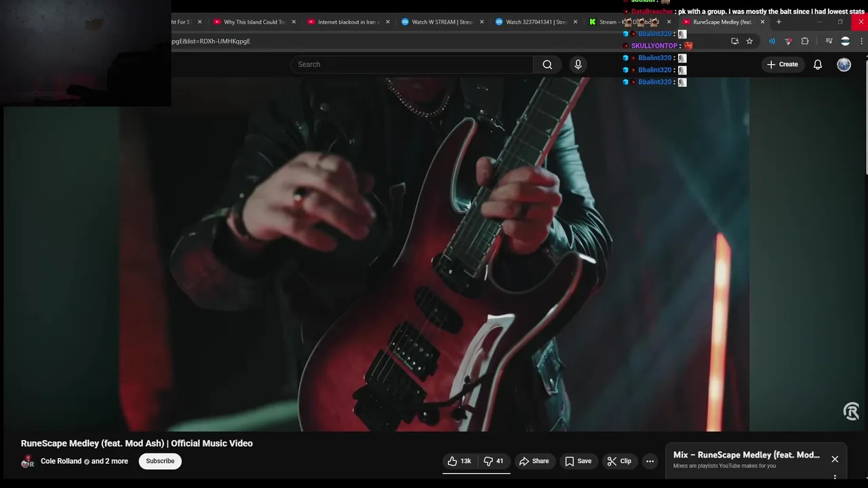
Task: Open the Chrome profile avatar
Action: click(x=845, y=41)
